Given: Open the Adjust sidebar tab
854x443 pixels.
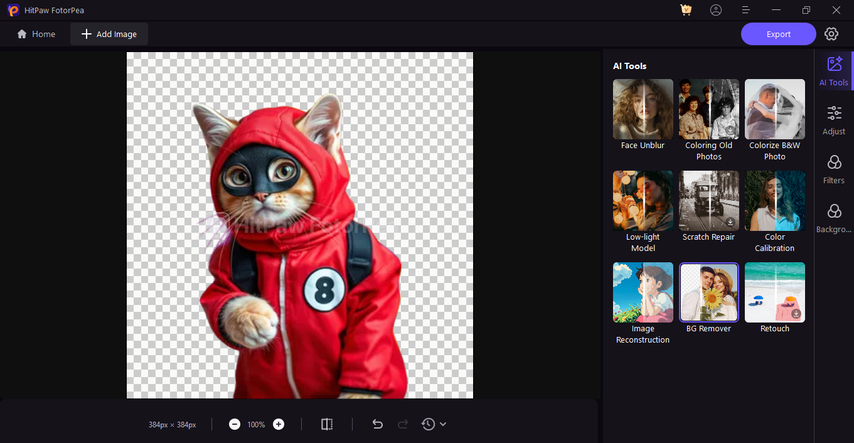Looking at the screenshot, I should point(834,120).
